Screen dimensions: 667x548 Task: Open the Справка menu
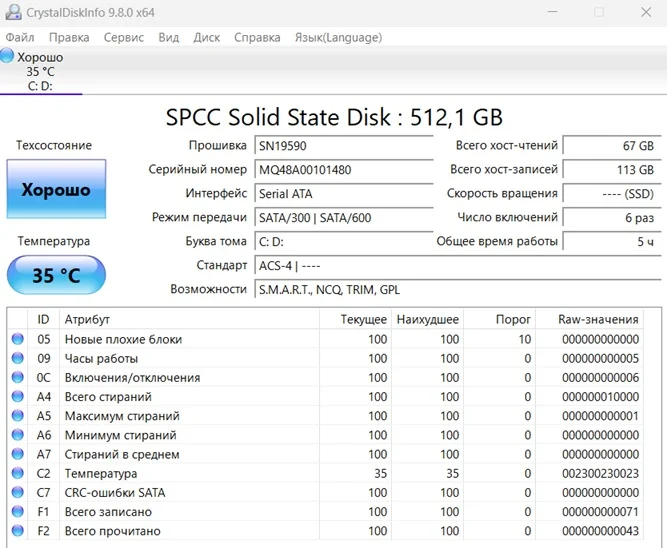click(257, 37)
